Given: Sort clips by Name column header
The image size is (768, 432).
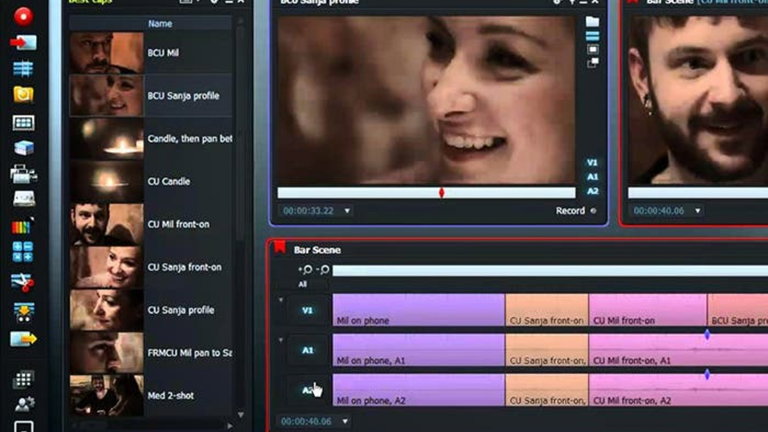Looking at the screenshot, I should [160, 24].
